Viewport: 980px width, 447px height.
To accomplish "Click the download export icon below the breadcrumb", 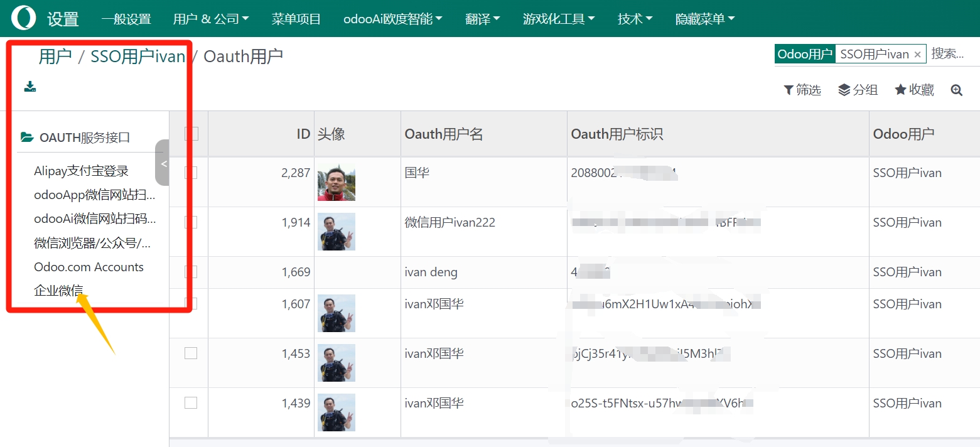I will tap(30, 87).
